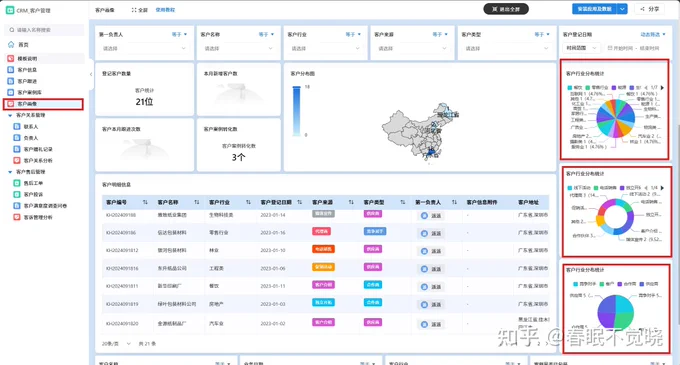Open 客户案例库 icon in sidebar
680x365 pixels.
11,92
